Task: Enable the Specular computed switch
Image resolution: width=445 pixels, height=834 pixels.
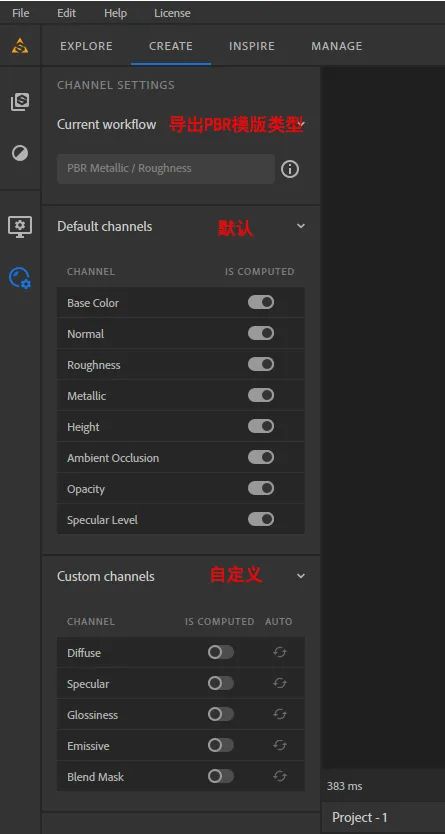Action: coord(221,683)
